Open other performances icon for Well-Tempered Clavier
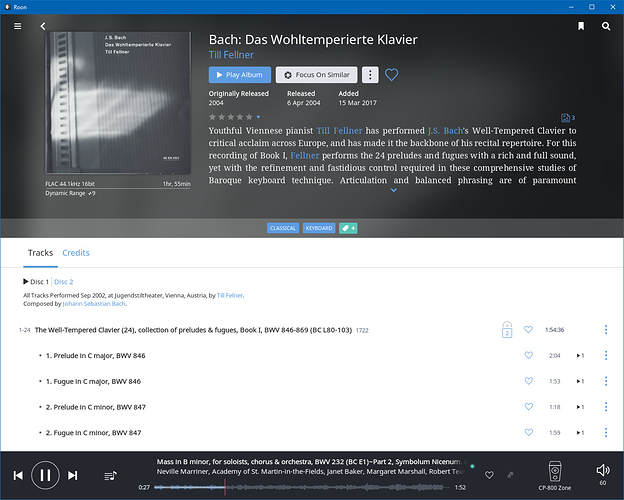Viewport: 624px width, 500px height. pyautogui.click(x=507, y=330)
